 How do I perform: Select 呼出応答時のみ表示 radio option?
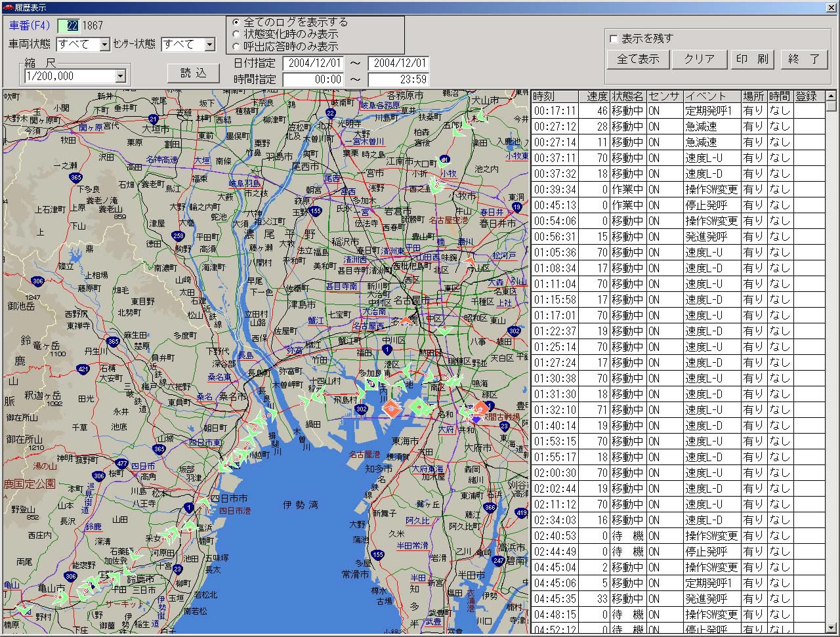(x=236, y=47)
